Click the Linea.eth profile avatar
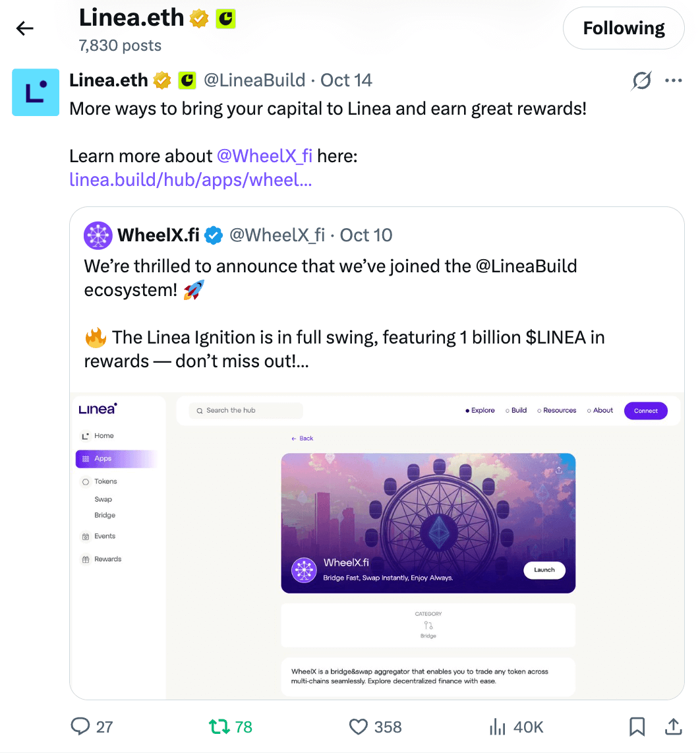Image resolution: width=700 pixels, height=753 pixels. (x=36, y=92)
